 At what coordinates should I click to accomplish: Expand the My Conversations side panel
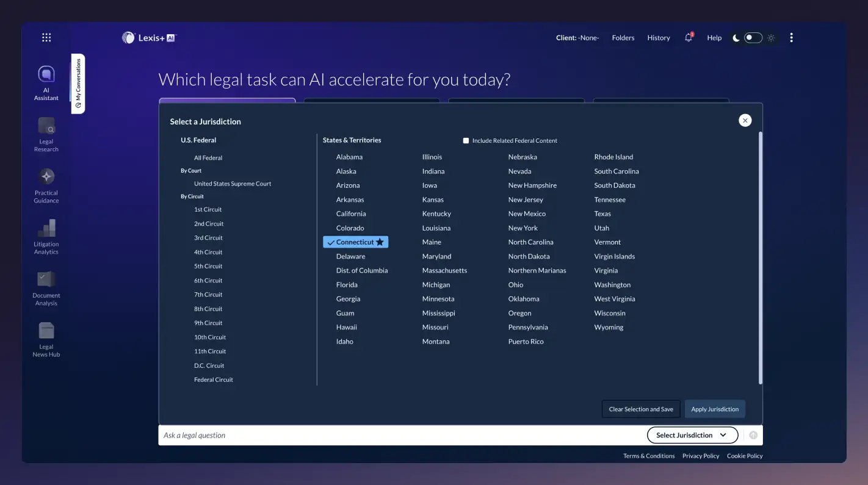[78, 85]
